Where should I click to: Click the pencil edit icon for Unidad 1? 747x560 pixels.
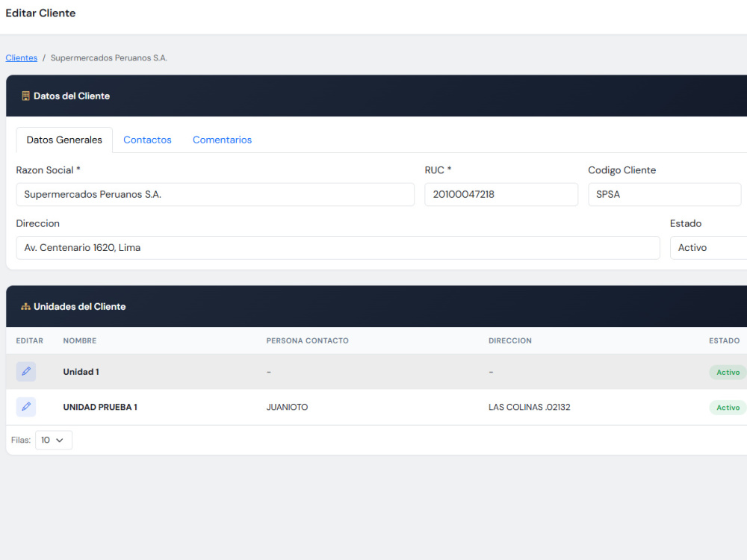26,371
